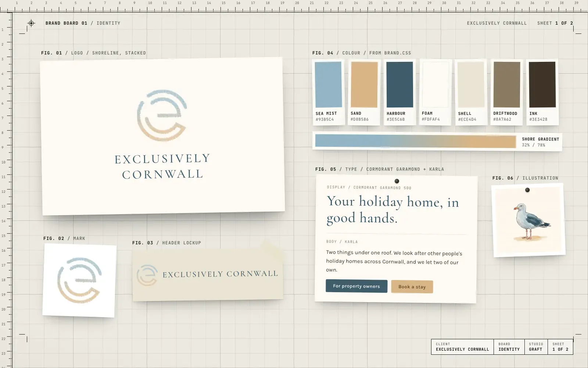The width and height of the screenshot is (588, 368).
Task: Click the SHEET 1 OF 2 header label
Action: click(555, 23)
